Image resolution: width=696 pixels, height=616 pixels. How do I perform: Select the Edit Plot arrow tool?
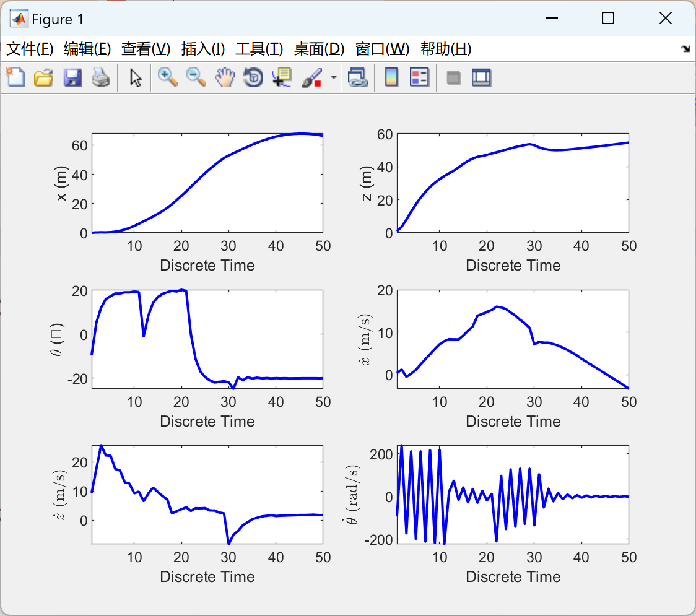point(136,77)
